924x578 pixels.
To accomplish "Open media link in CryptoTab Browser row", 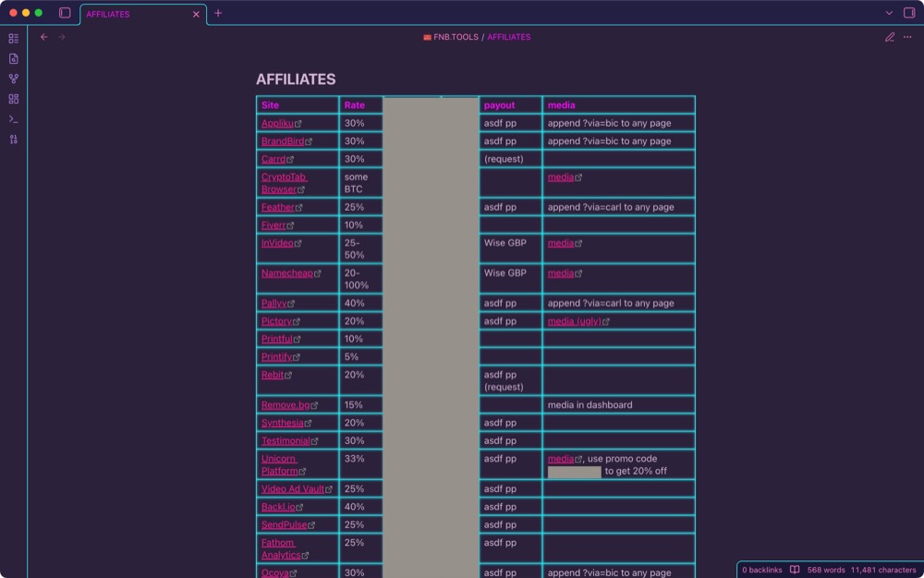I will [561, 177].
